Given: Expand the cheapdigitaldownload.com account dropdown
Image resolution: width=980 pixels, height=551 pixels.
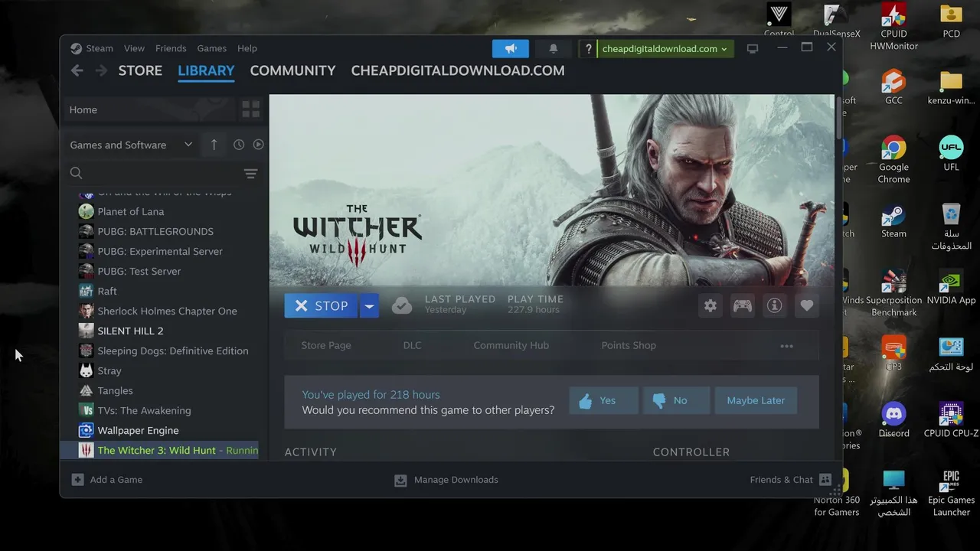Looking at the screenshot, I should pos(665,49).
